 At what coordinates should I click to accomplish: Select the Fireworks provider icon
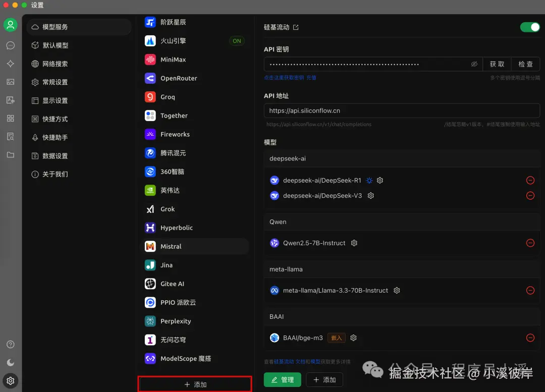point(150,134)
